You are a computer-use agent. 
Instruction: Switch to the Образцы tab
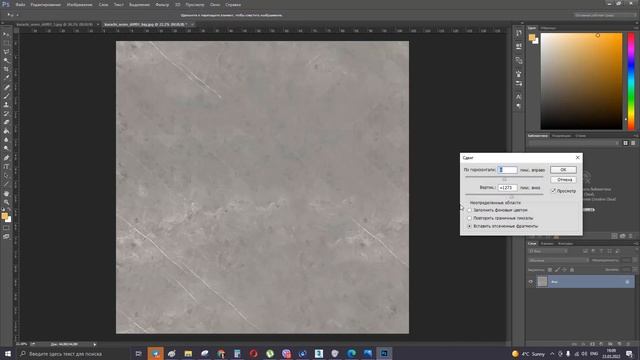click(x=548, y=28)
